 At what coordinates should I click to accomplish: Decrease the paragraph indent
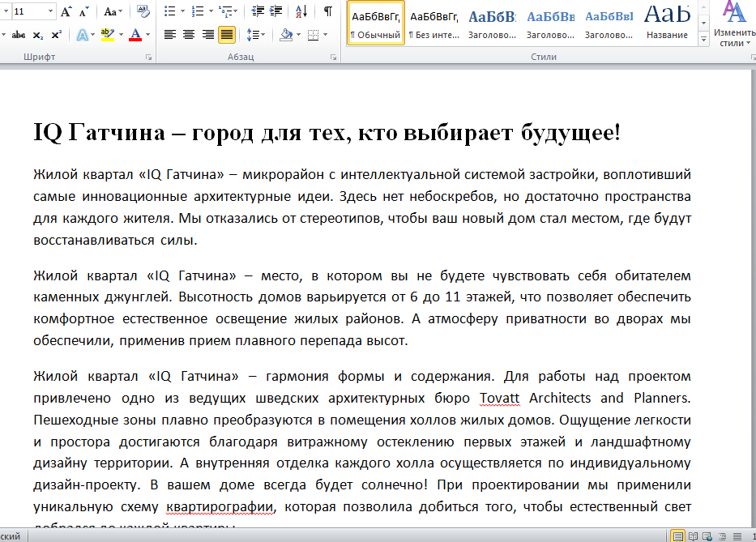pyautogui.click(x=258, y=11)
